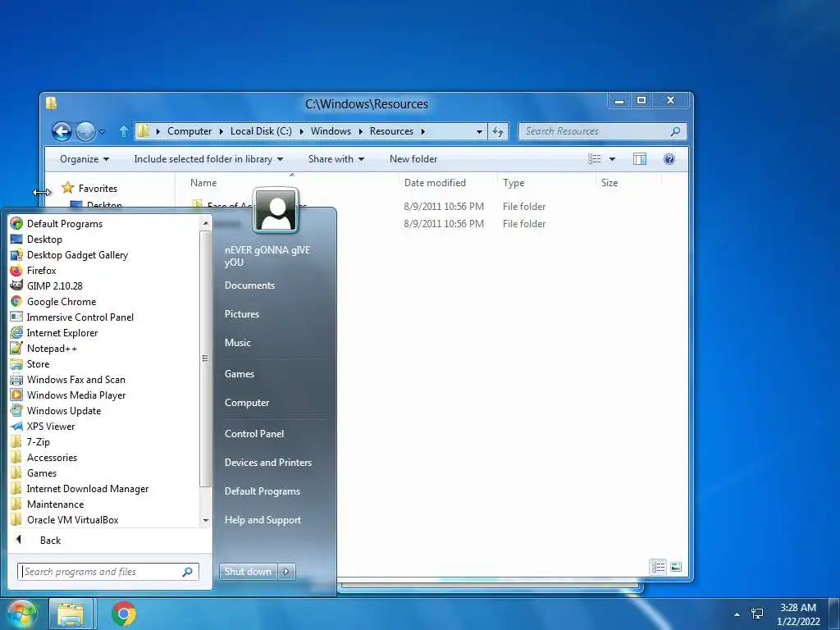840x630 pixels.
Task: Open Computer from Start menu
Action: 247,403
